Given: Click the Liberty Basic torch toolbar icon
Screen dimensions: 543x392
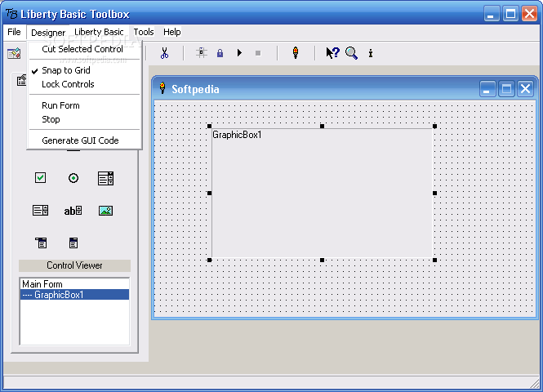Looking at the screenshot, I should click(296, 52).
